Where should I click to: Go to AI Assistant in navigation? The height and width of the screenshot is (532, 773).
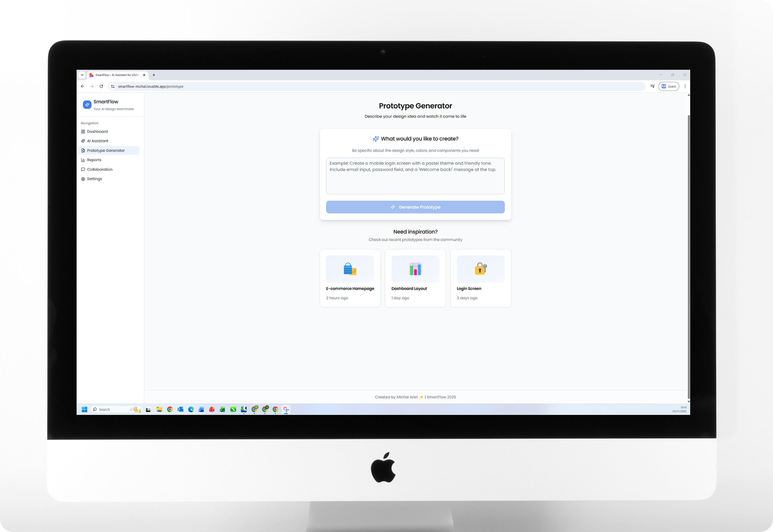[x=97, y=141]
